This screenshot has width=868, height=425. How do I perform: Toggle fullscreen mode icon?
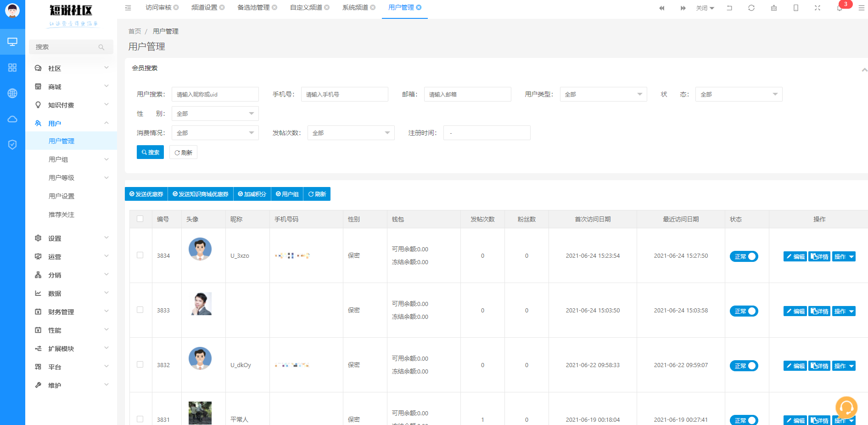pyautogui.click(x=818, y=8)
